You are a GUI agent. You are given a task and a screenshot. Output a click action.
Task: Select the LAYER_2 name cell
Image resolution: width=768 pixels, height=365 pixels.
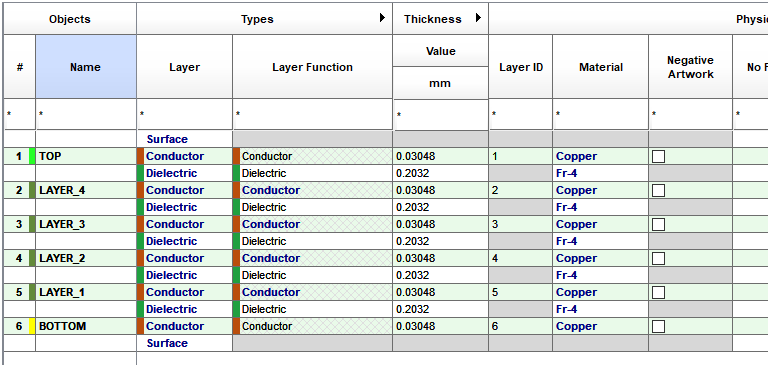pos(86,258)
